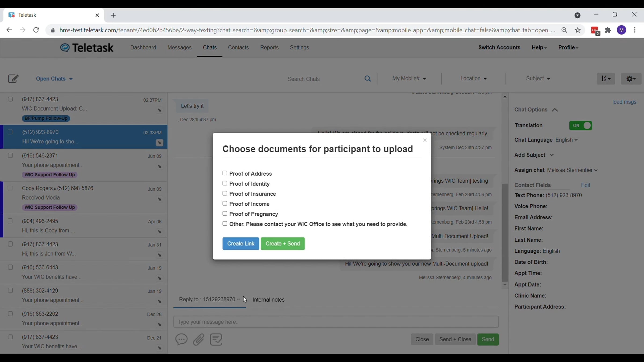The image size is (644, 362).
Task: Open the Chat Language English dropdown
Action: pyautogui.click(x=566, y=140)
